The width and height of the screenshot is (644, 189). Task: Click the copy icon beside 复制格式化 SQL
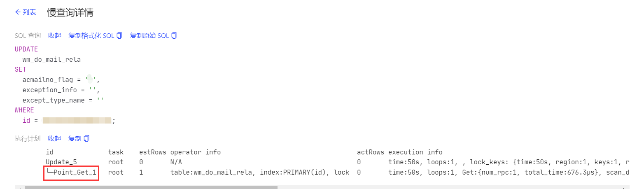119,36
